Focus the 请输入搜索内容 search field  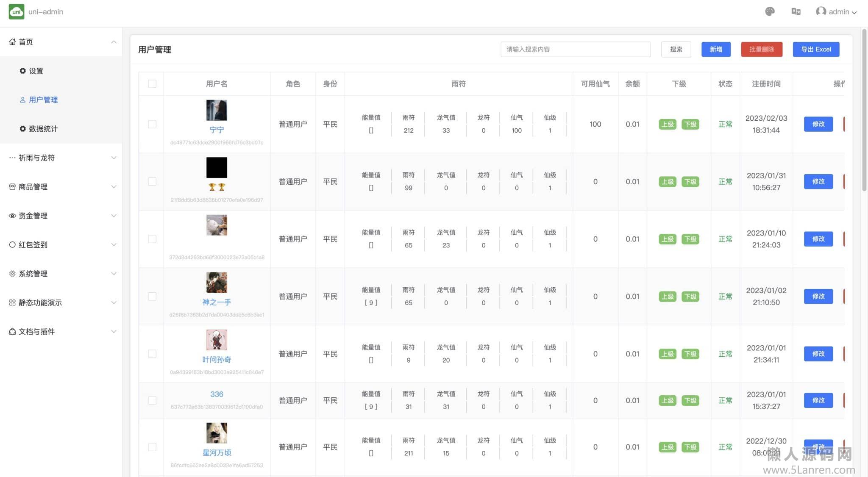pos(575,49)
